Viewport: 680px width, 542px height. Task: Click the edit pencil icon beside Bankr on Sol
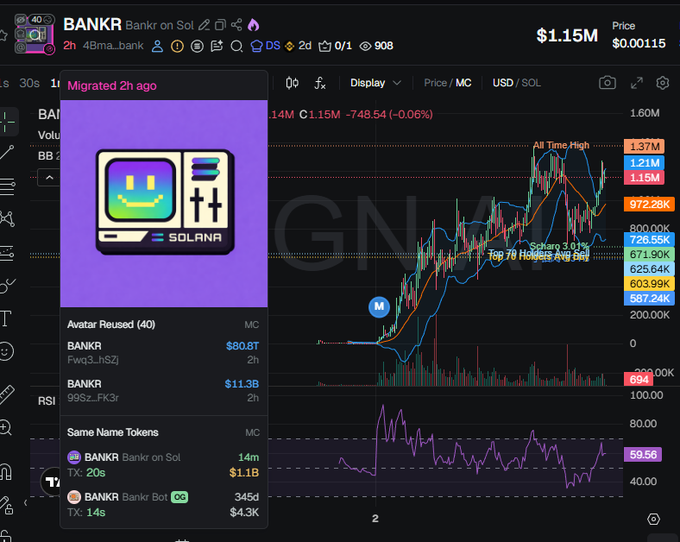tap(204, 25)
